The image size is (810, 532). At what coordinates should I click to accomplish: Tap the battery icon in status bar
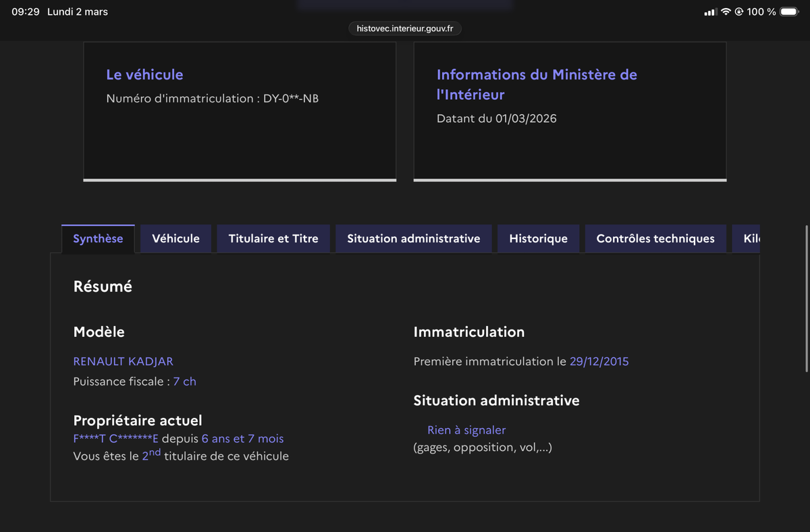point(789,12)
